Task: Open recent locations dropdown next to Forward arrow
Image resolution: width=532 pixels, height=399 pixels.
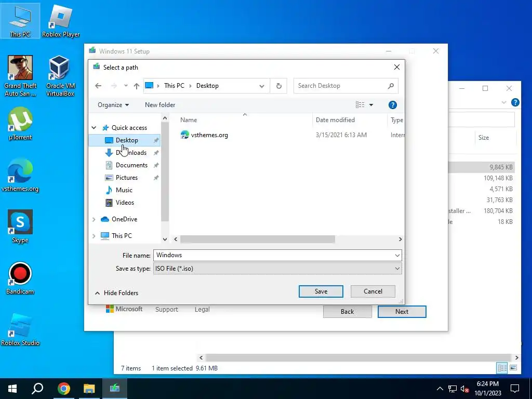Action: pos(126,86)
